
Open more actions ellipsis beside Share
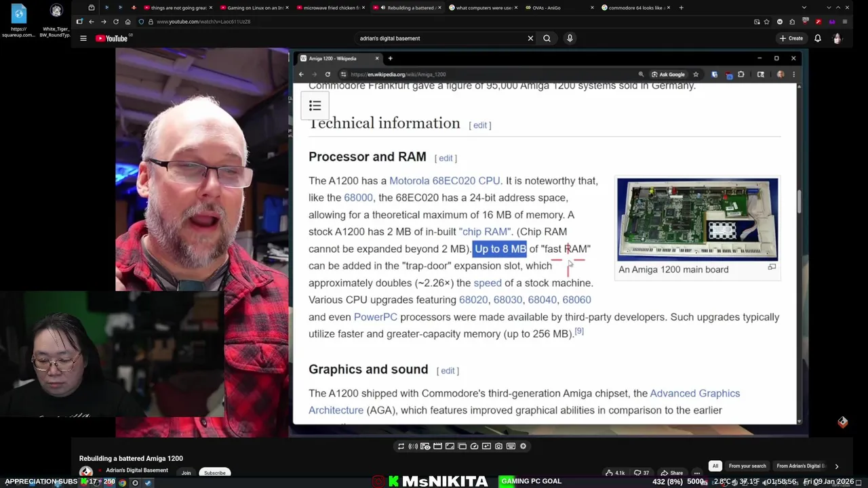click(x=697, y=472)
